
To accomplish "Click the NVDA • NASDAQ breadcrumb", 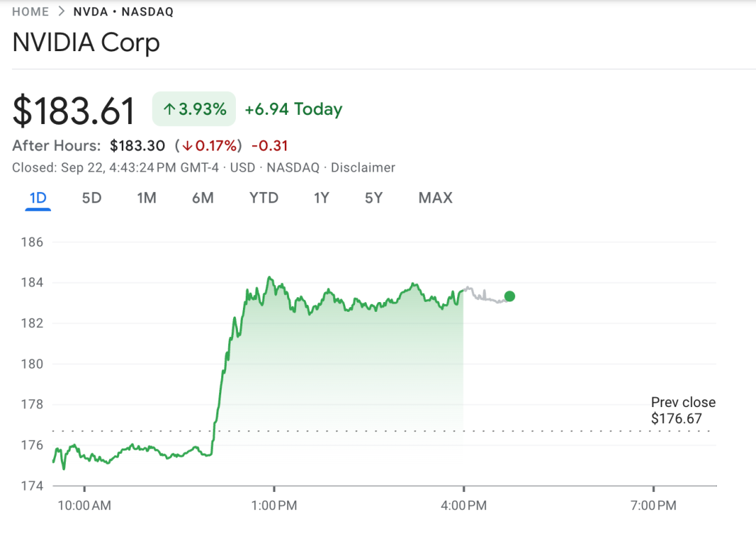I will pos(123,12).
